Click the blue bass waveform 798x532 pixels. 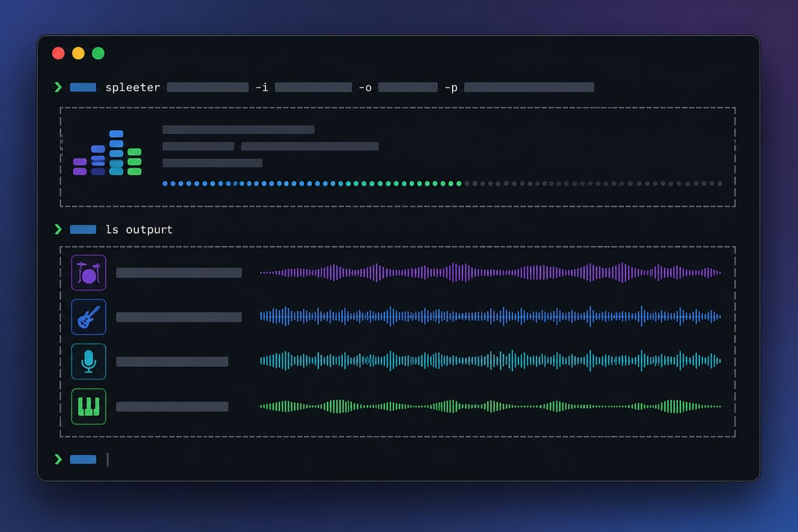(x=490, y=316)
